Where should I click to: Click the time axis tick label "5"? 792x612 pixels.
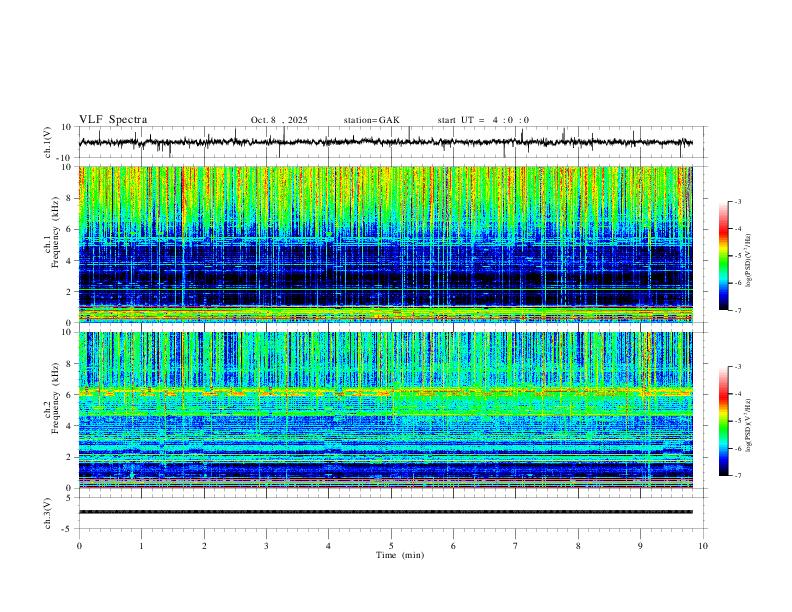391,546
